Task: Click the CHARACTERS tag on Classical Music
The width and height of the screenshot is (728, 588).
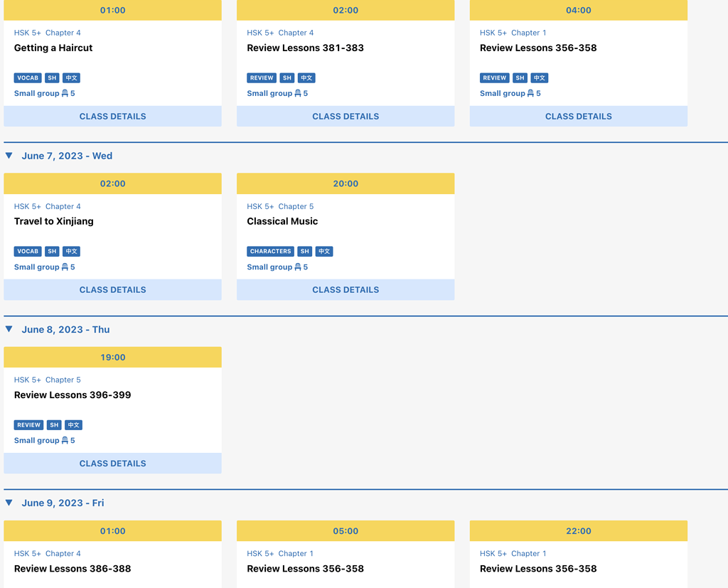Action: (x=270, y=252)
